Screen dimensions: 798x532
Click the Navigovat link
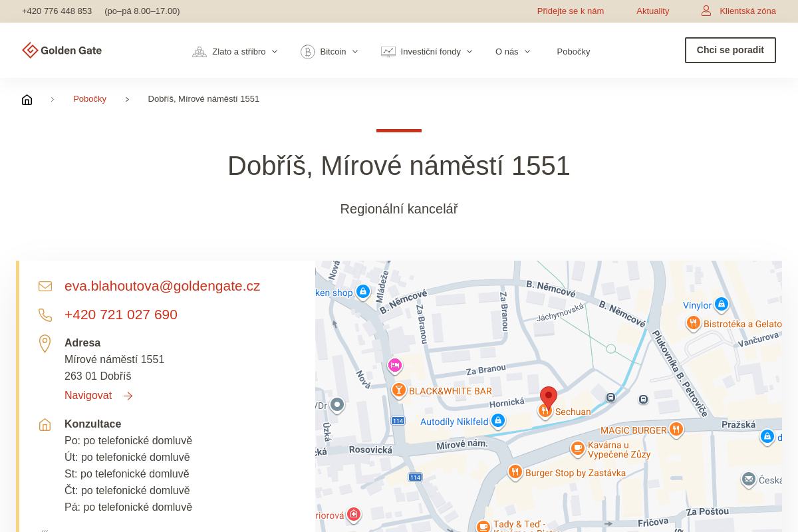tap(88, 396)
